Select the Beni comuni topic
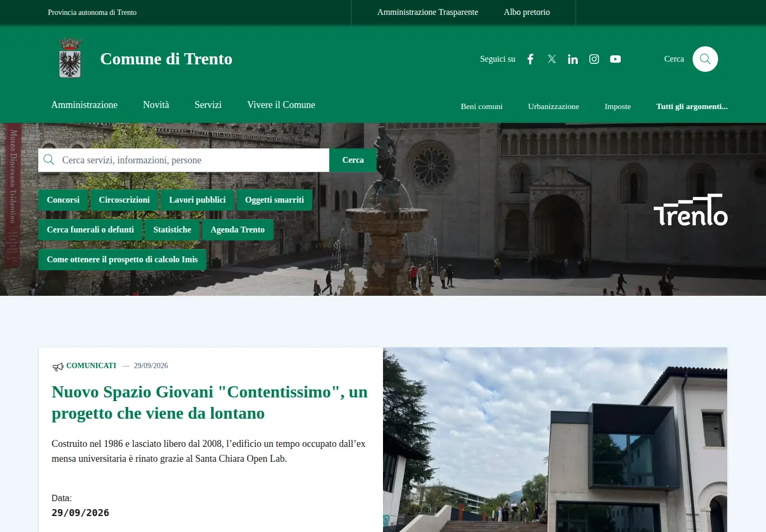This screenshot has width=766, height=532. click(x=481, y=106)
